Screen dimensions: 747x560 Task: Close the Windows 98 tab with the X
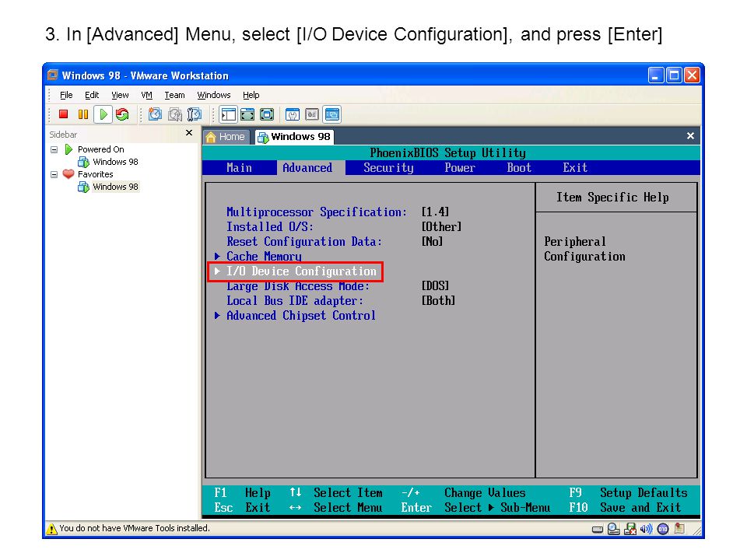pyautogui.click(x=690, y=136)
